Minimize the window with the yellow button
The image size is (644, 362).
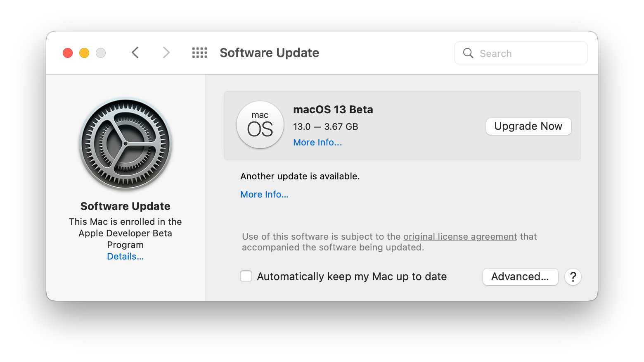coord(84,53)
